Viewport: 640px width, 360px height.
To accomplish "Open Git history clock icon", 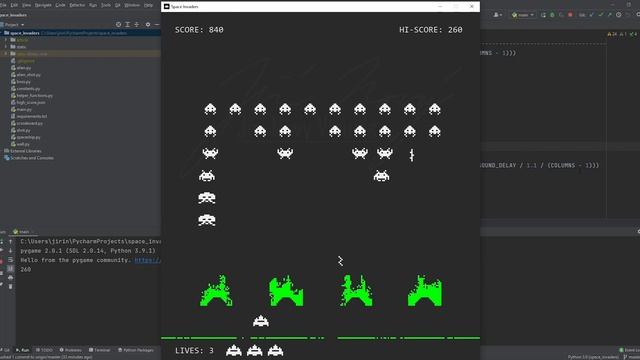I will (x=618, y=15).
